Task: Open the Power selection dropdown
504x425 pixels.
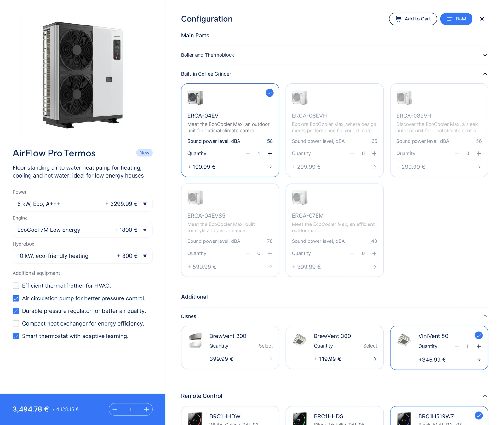Action: (x=145, y=204)
